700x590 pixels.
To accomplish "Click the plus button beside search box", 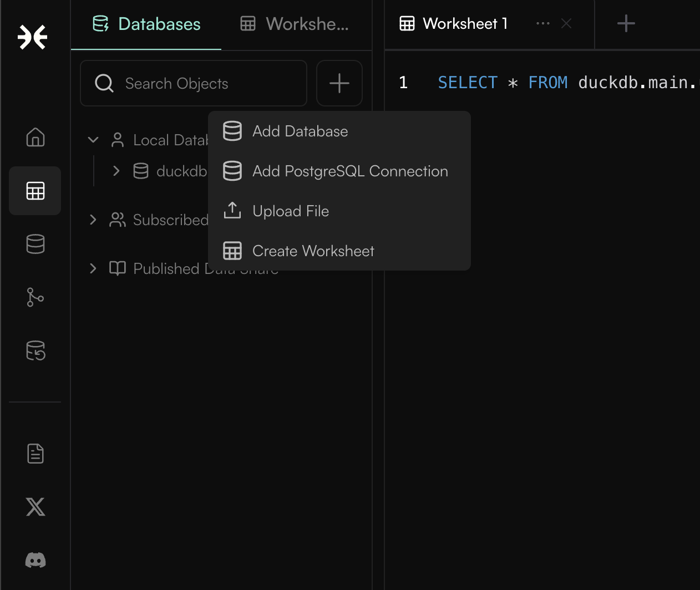I will [x=339, y=83].
